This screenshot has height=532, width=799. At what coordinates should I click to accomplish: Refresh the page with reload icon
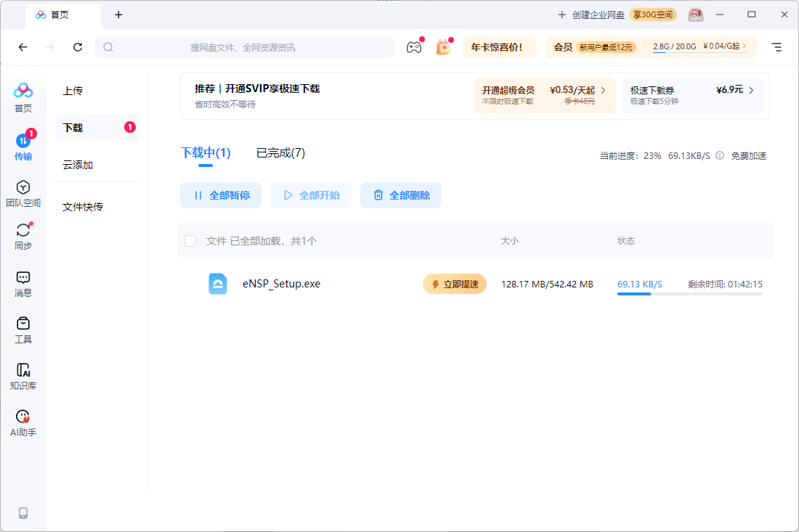78,47
